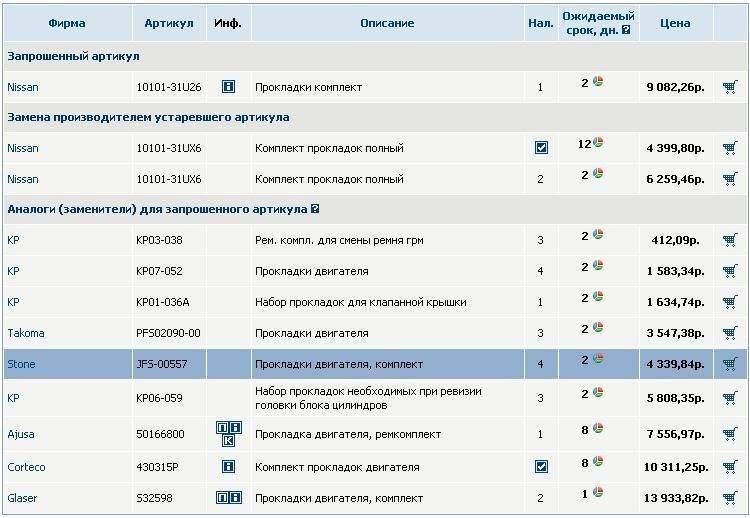This screenshot has height=518, width=750.
Task: Open info icon for Nissan 10101-31U26
Action: 228,87
